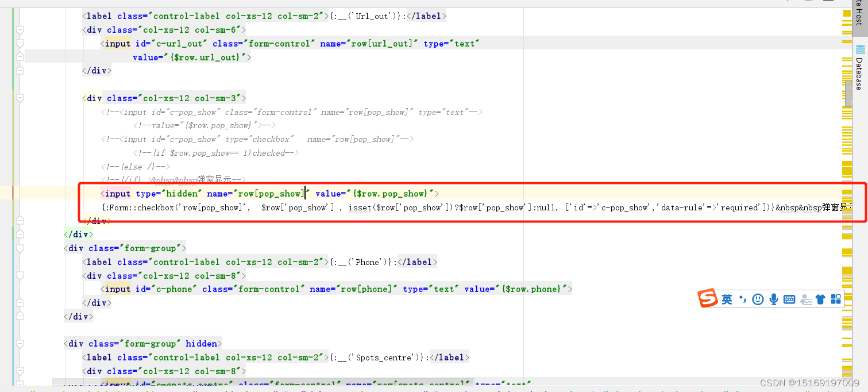Collapse first div form-group fold marker
This screenshot has height=392, width=868.
point(20,248)
